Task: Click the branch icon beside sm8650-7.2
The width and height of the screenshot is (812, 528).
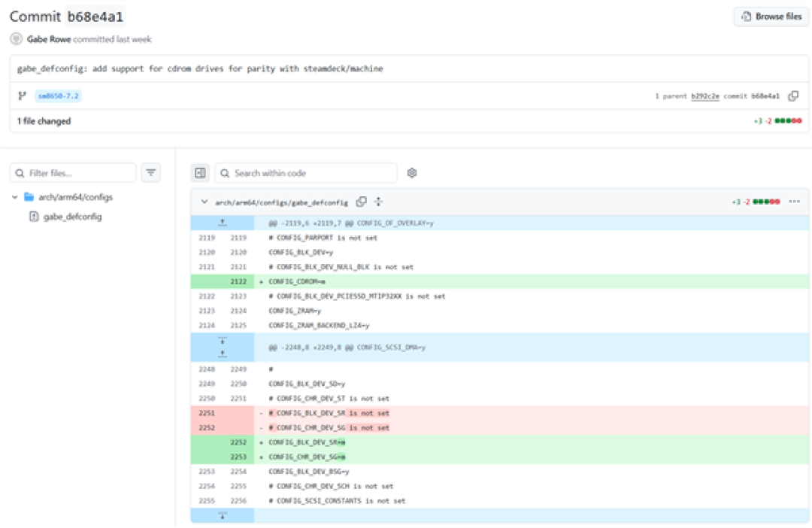Action: (22, 96)
